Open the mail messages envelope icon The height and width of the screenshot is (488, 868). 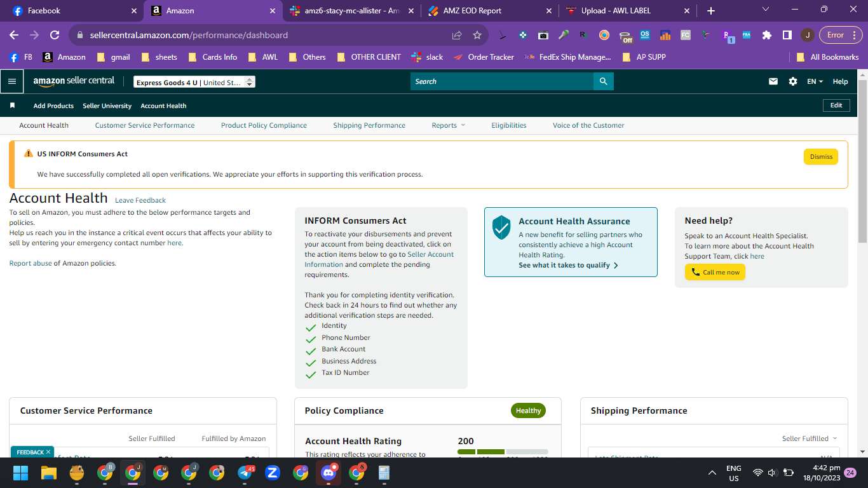pyautogui.click(x=773, y=81)
